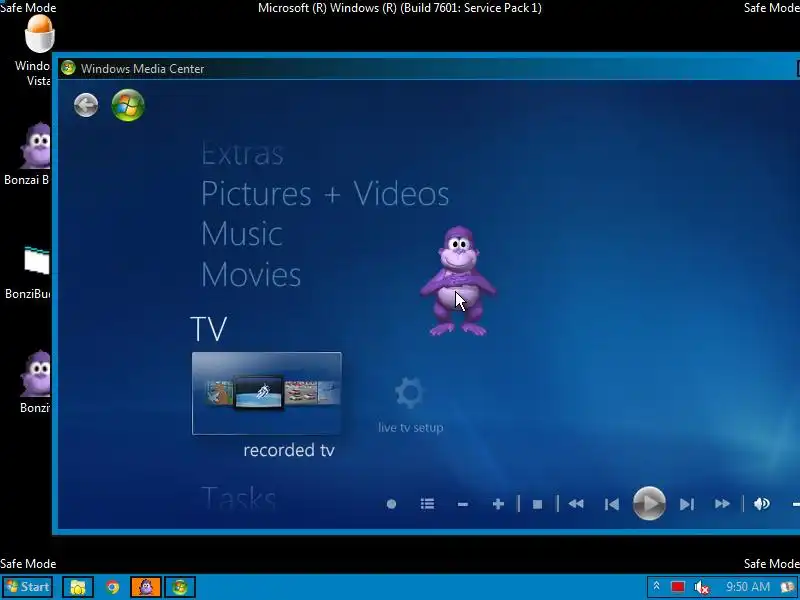Click the muted volume tray icon
Viewport: 800px width, 600px height.
pos(702,588)
